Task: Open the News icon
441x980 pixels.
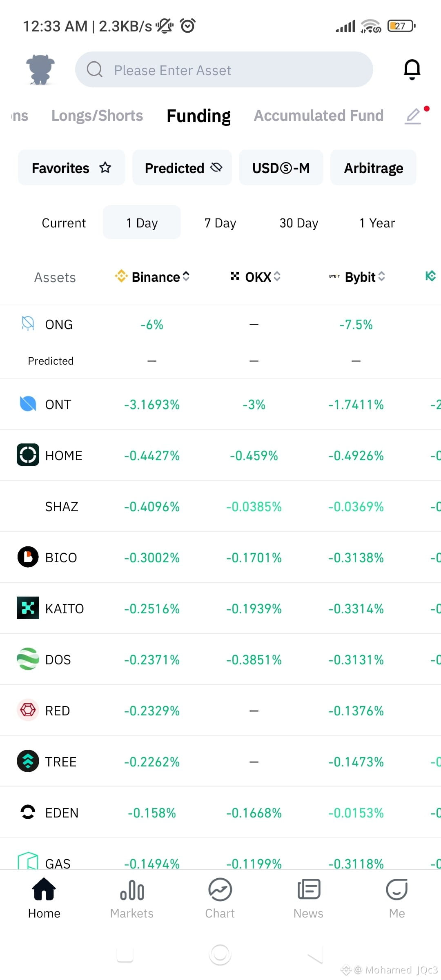Action: click(309, 890)
